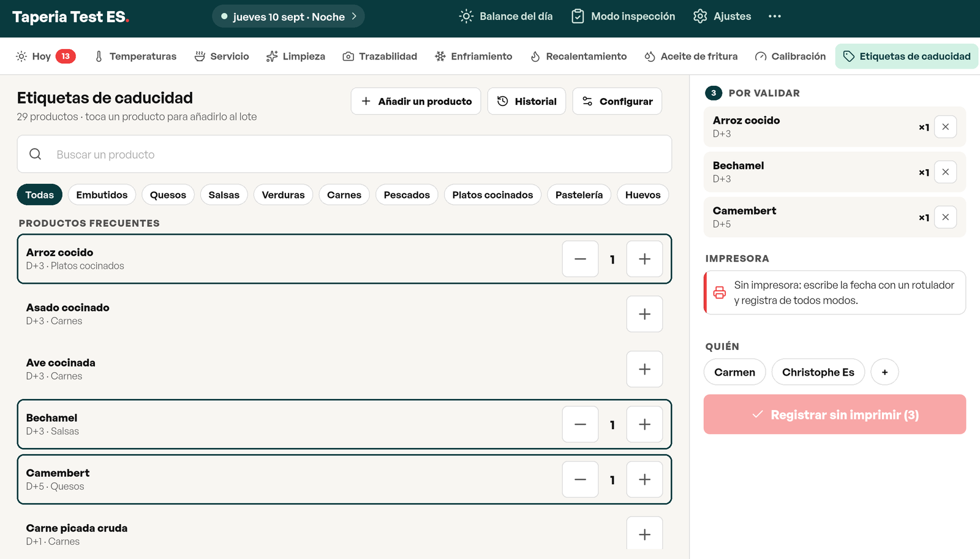Add Ave cocinada to the batch

644,370
